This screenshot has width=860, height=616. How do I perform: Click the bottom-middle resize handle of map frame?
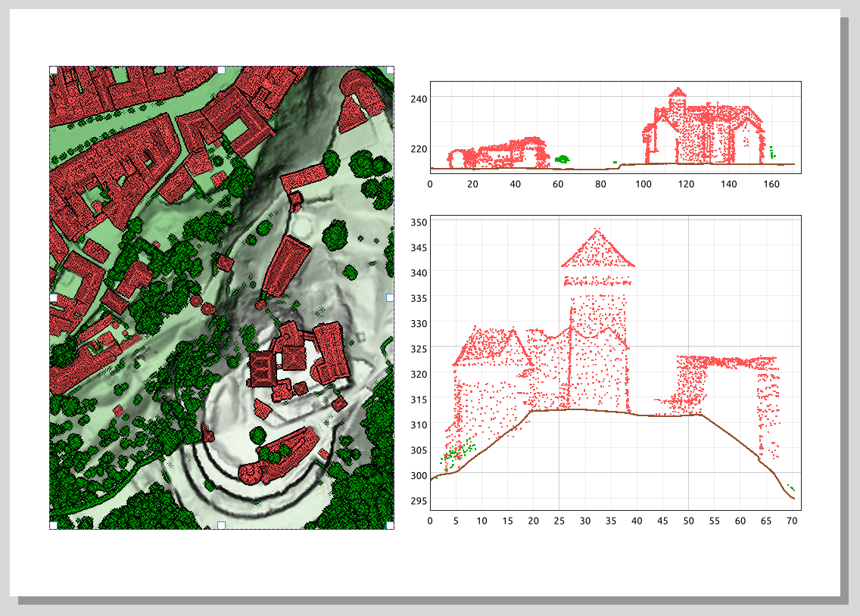point(222,524)
